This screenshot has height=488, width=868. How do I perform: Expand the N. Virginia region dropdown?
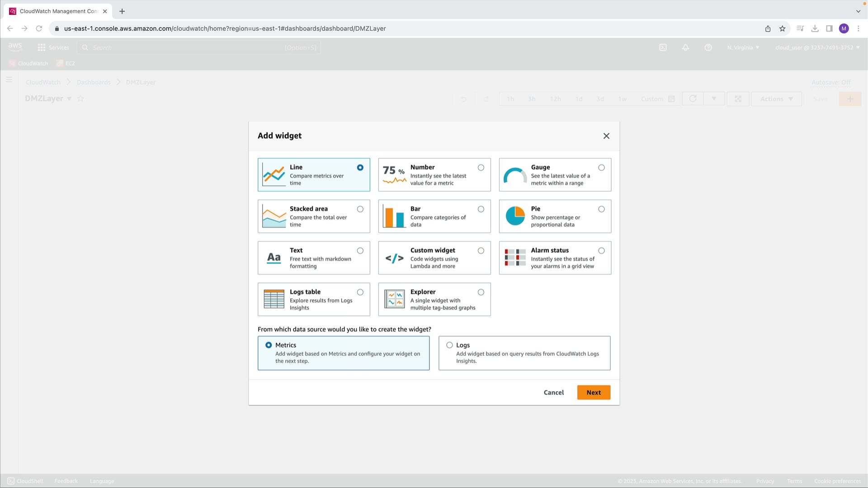coord(743,47)
